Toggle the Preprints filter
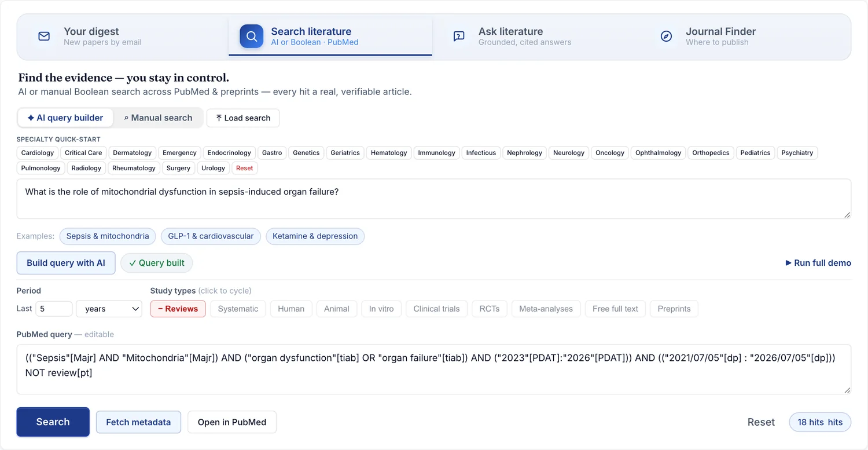This screenshot has height=450, width=868. 674,309
